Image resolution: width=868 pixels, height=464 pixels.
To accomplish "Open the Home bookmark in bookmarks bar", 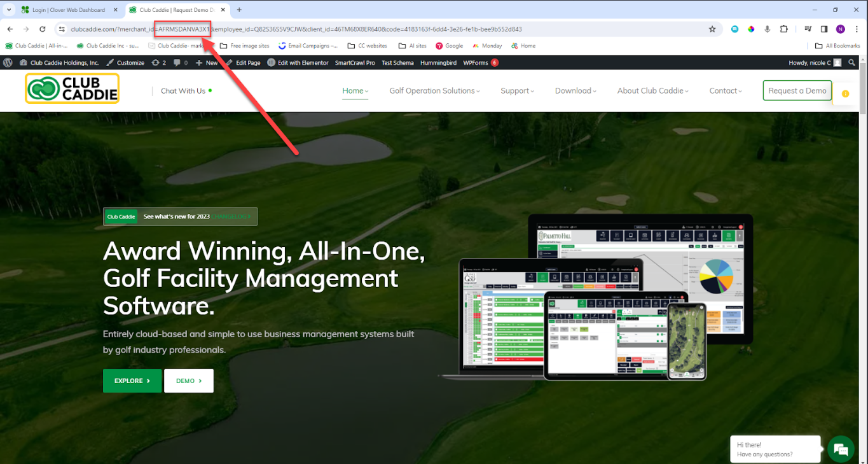I will [x=523, y=46].
